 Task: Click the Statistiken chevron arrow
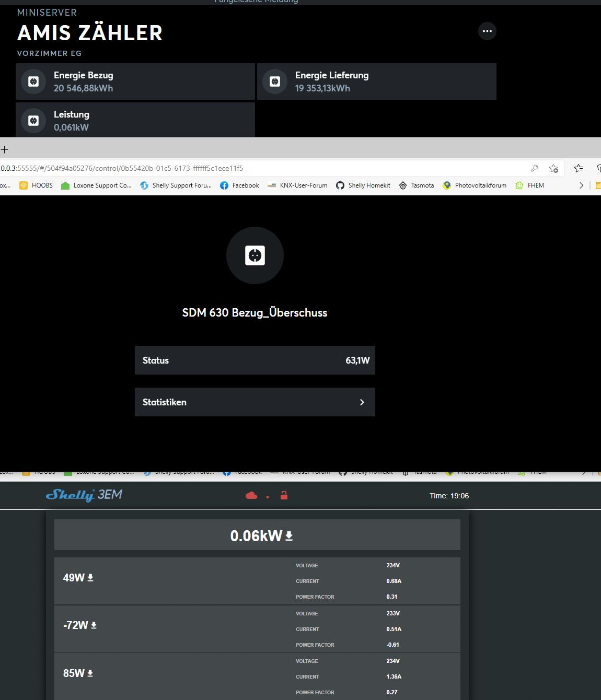pos(362,402)
